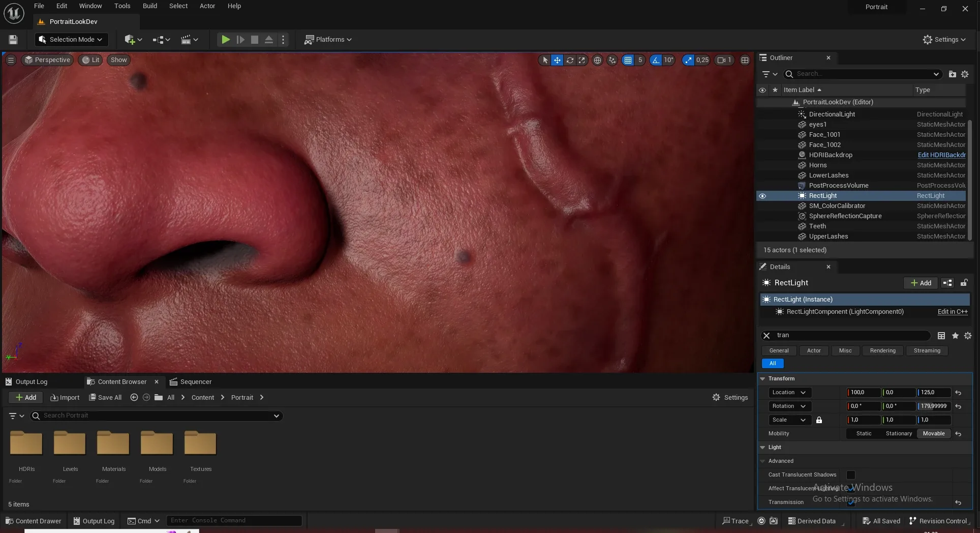The image size is (980, 533).
Task: Show only favorite properties star icon
Action: click(x=955, y=336)
